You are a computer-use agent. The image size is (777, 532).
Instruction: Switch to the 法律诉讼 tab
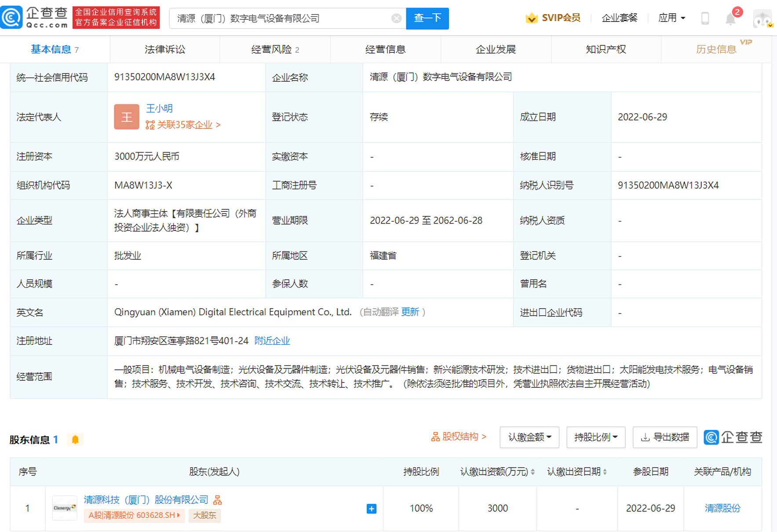pyautogui.click(x=164, y=49)
